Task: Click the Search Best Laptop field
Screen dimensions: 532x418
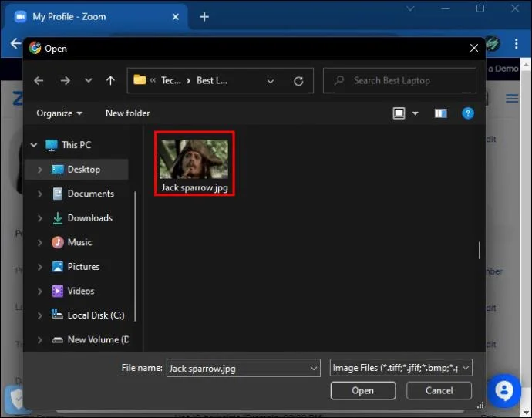Action: [399, 81]
